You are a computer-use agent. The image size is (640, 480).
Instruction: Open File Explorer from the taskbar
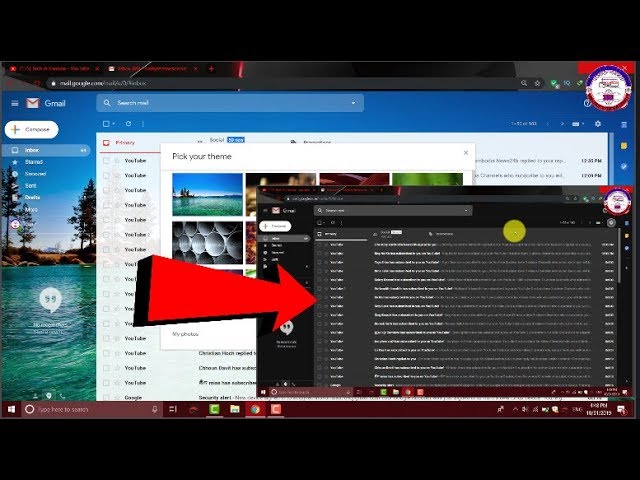point(235,409)
